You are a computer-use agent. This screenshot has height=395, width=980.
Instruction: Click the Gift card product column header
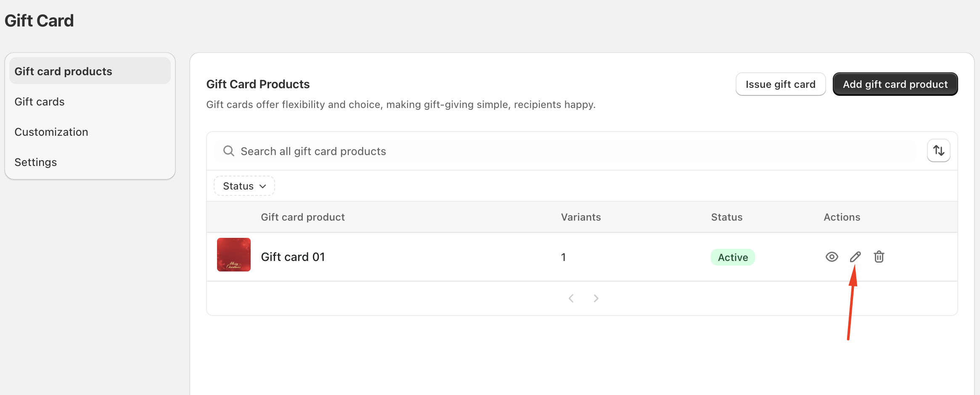(x=302, y=217)
